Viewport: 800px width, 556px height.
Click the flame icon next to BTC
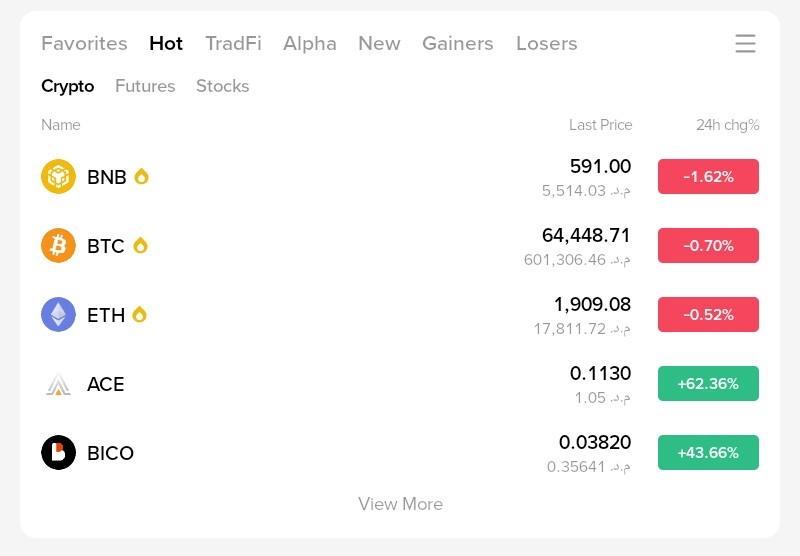(x=140, y=245)
